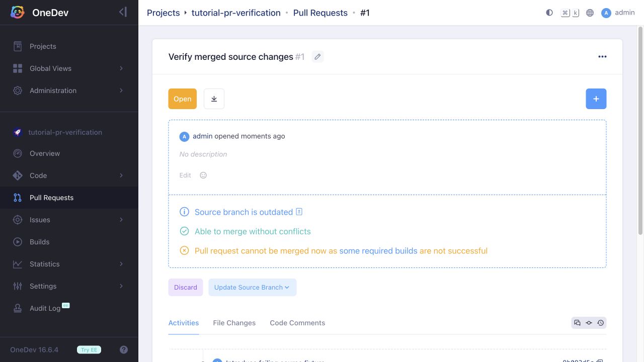The height and width of the screenshot is (362, 644).
Task: Toggle dark mode theme icon
Action: coord(549,13)
